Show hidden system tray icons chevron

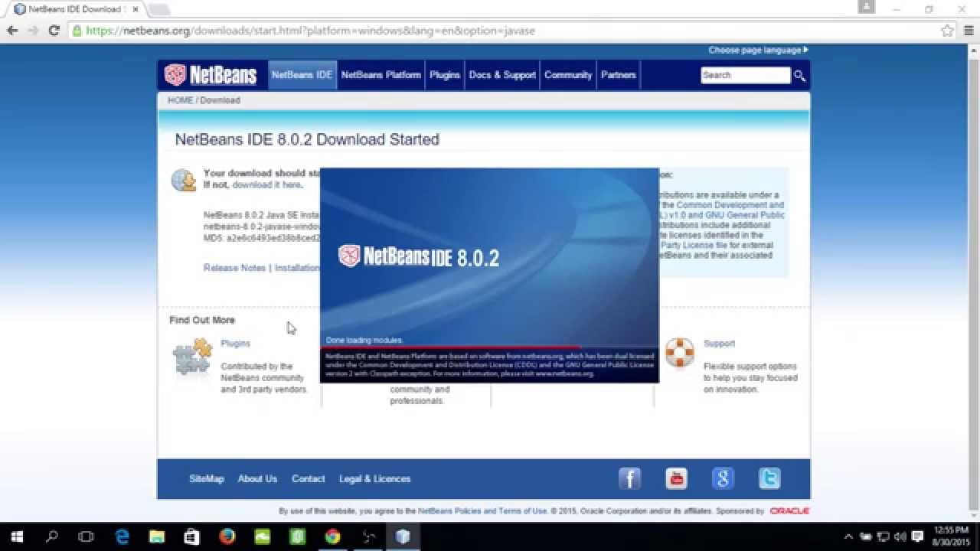click(x=848, y=536)
